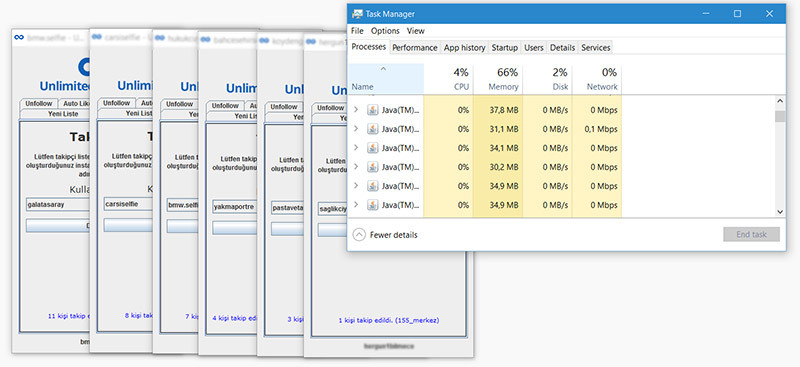Image resolution: width=800 pixels, height=367 pixels.
Task: Click the End task button
Action: pos(751,235)
